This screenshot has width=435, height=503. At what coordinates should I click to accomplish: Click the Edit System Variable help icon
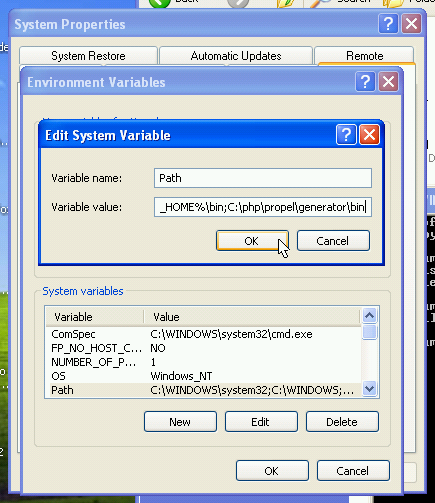pyautogui.click(x=346, y=135)
